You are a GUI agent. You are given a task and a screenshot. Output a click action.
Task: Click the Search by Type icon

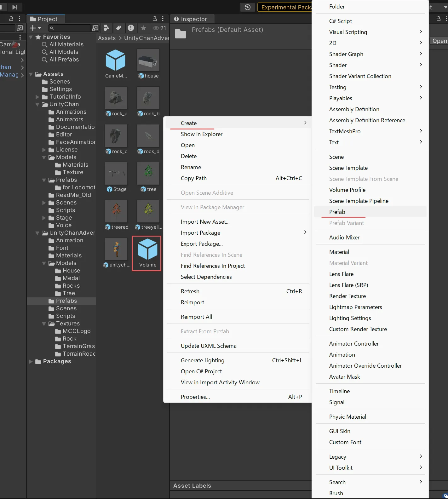[106, 28]
